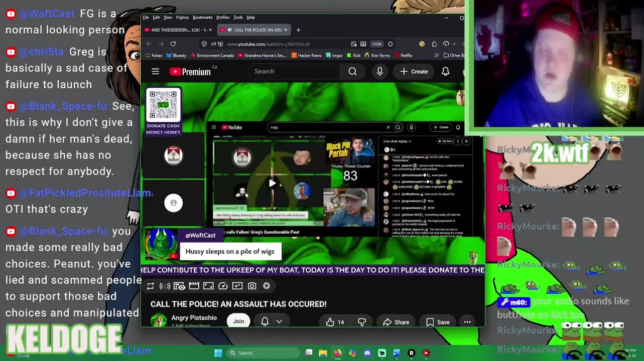Dislike the video with thumbs down
The image size is (644, 361).
[x=362, y=322]
